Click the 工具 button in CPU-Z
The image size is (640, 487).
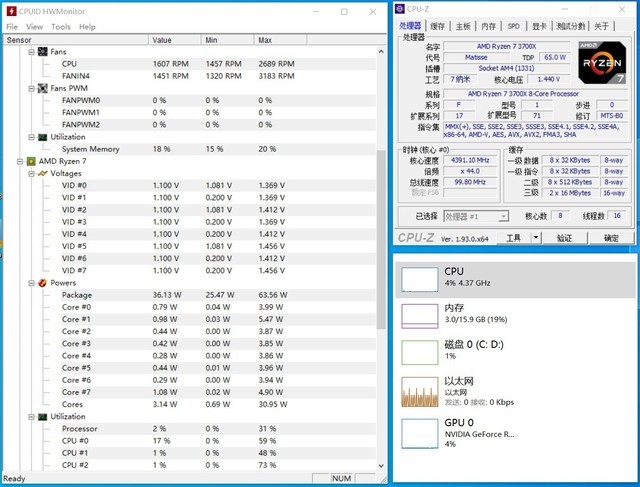pyautogui.click(x=513, y=238)
